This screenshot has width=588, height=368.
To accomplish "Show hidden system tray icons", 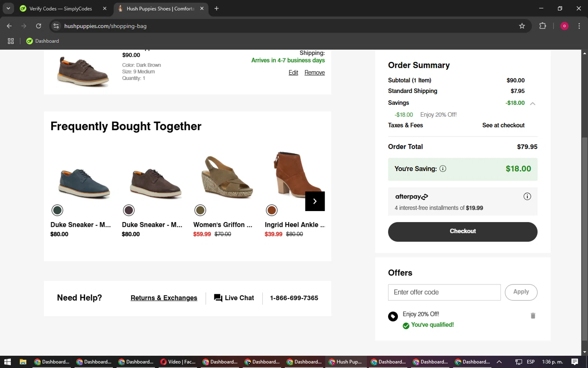I will point(499,362).
